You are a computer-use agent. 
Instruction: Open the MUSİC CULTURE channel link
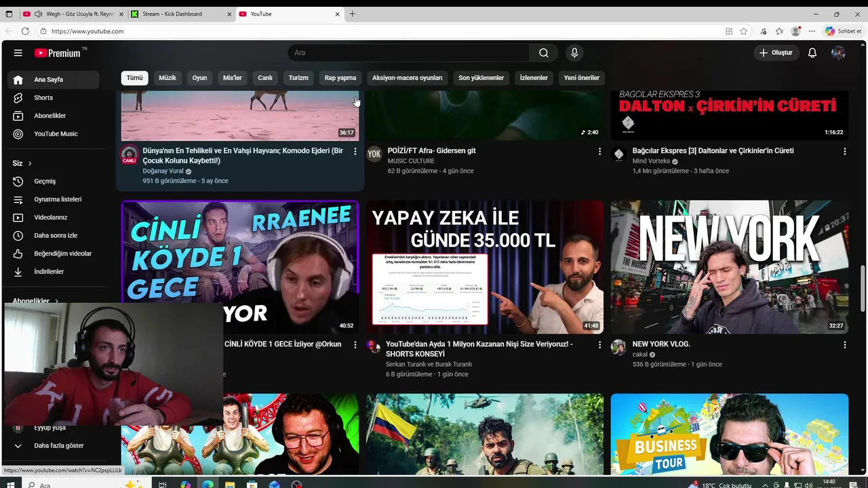click(x=411, y=161)
